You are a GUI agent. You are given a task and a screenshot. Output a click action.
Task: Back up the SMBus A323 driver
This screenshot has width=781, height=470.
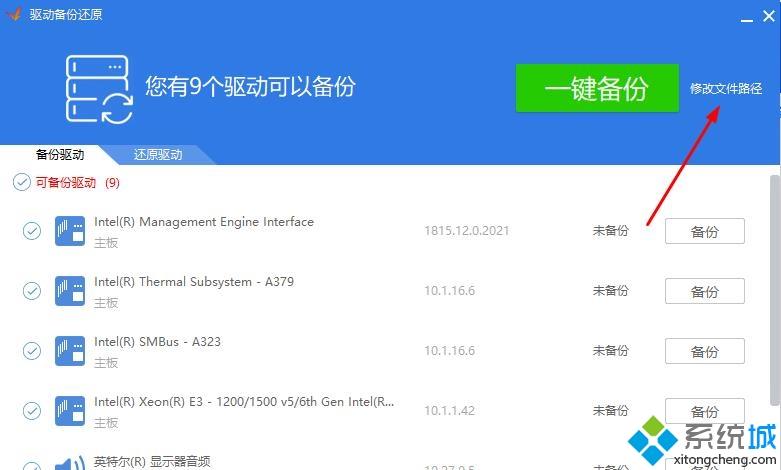tap(705, 351)
